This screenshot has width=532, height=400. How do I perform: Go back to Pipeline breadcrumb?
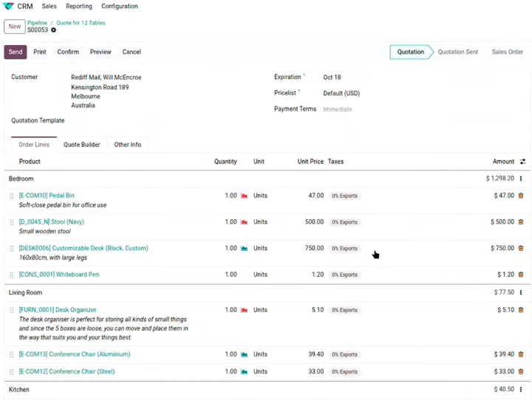tap(38, 23)
